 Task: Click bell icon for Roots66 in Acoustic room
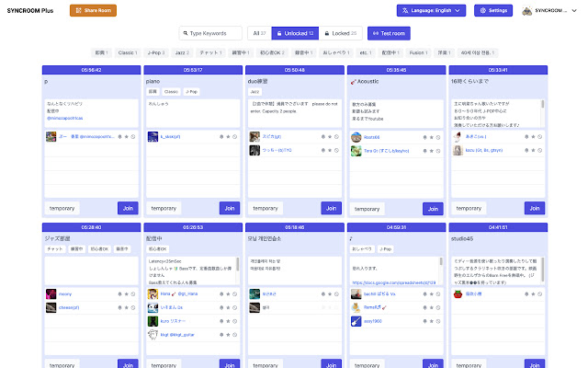424,137
